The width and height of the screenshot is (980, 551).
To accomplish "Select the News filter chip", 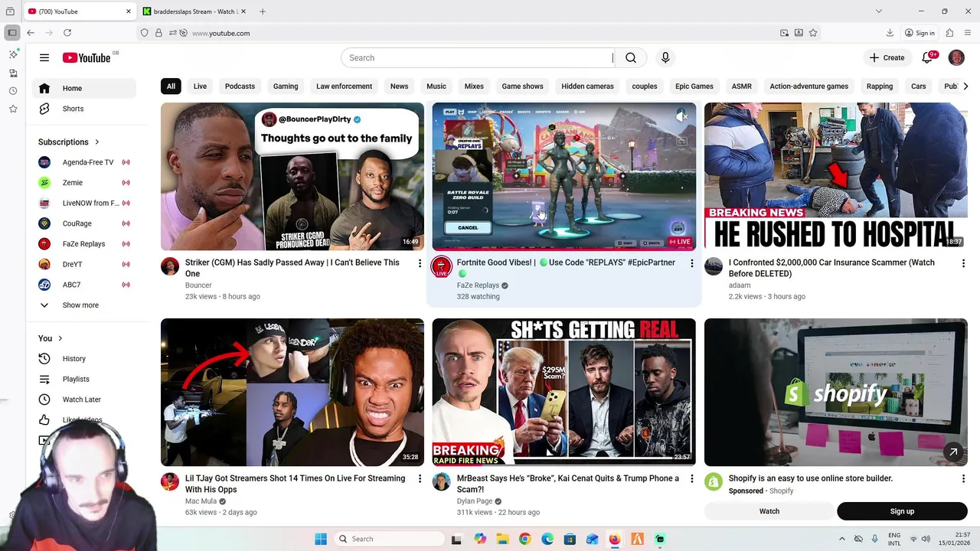I will click(399, 86).
